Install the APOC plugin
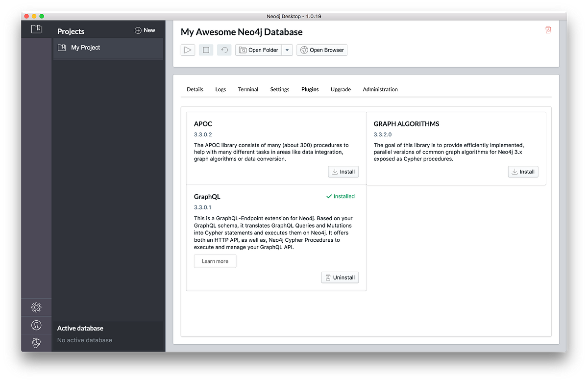Image resolution: width=588 pixels, height=382 pixels. pos(343,172)
